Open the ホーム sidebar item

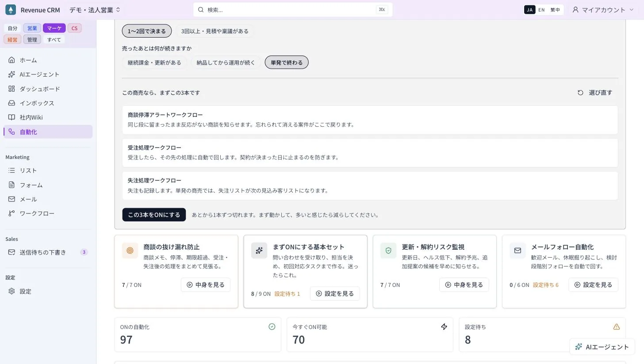click(x=48, y=60)
